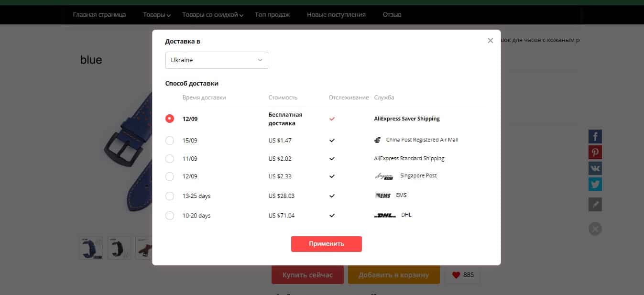Dismiss share sidebar with round X icon
This screenshot has width=644, height=295.
coord(595,229)
